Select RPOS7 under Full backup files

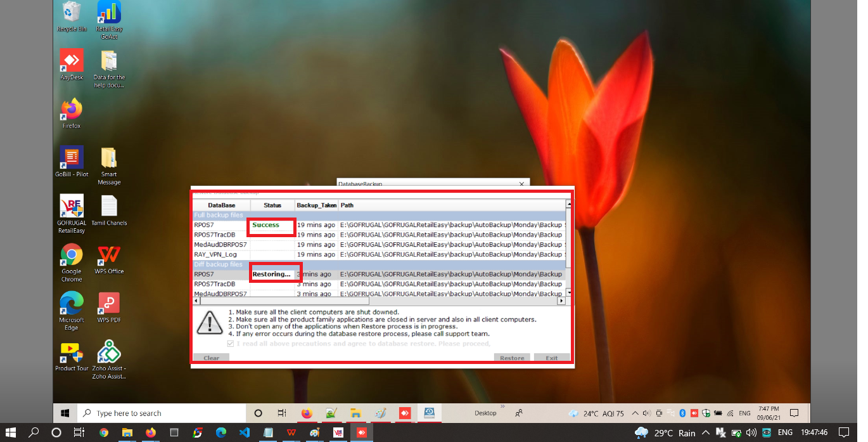379,224
